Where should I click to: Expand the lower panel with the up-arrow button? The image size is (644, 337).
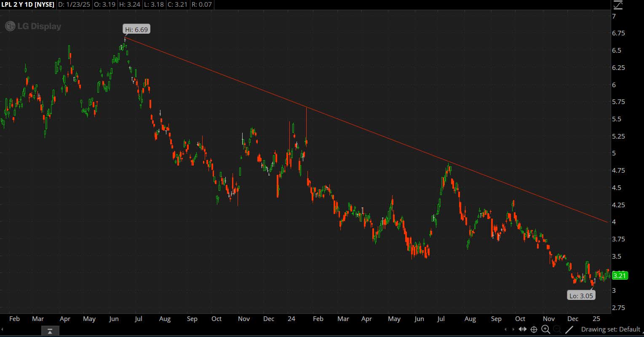(50, 332)
